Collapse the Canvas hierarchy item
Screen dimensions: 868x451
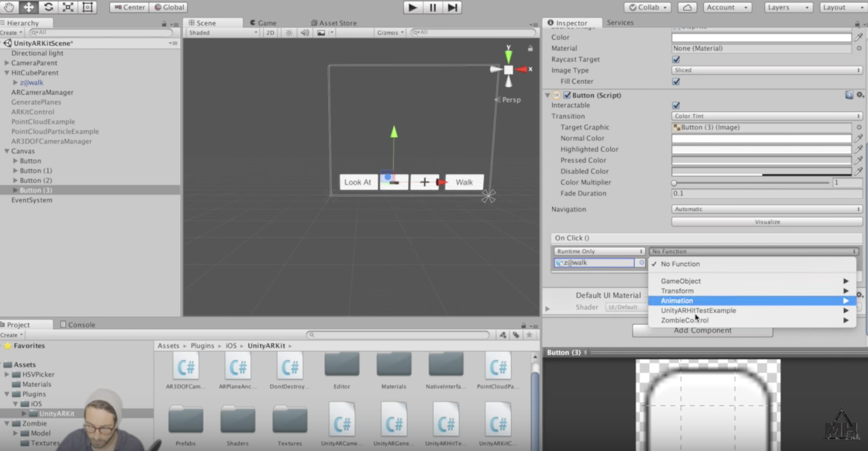6,151
